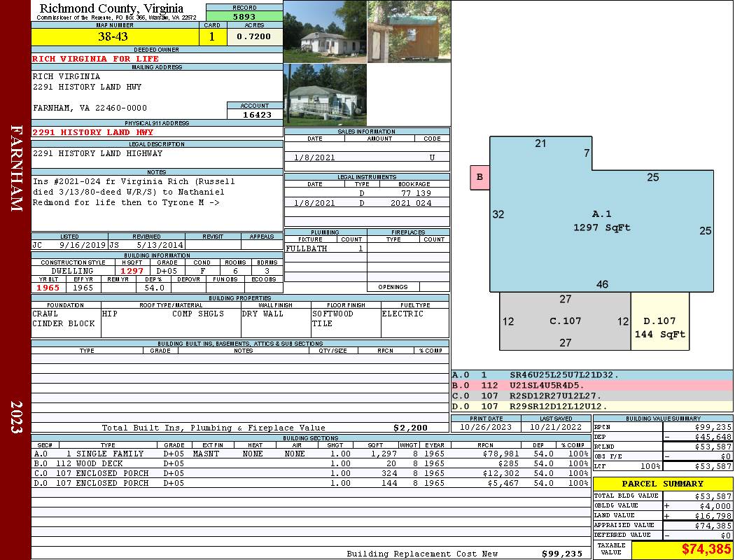Click OBLDG VALUE $4,000
This screenshot has height=560, width=735.
click(715, 506)
